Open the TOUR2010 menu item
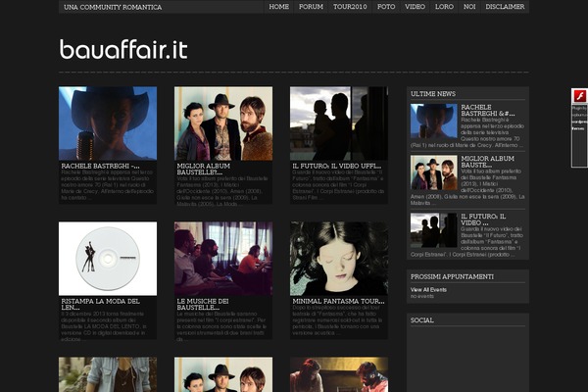Viewport: 588px width, 392px height. pos(350,7)
